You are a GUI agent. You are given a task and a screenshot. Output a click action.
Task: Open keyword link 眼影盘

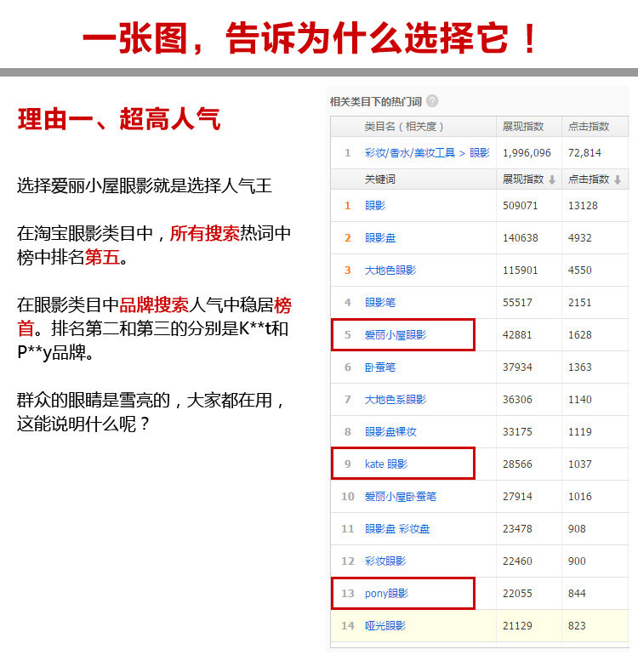(380, 238)
